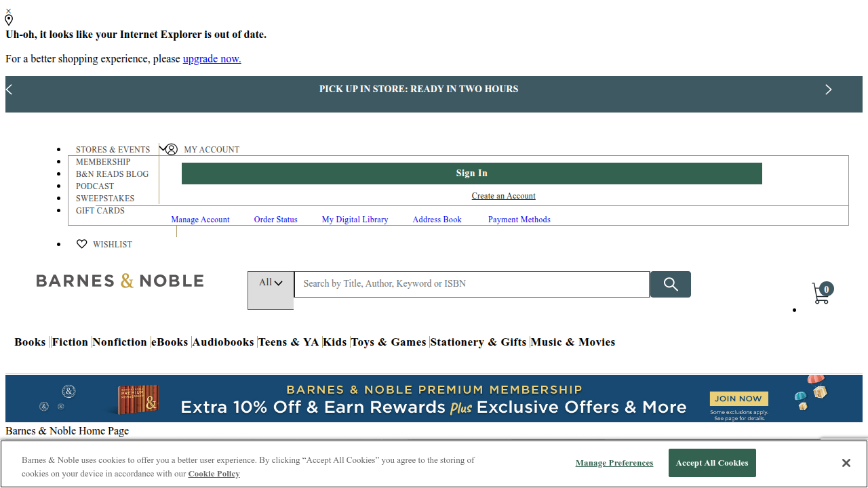868x488 pixels.
Task: Open the Toys & Games navigation tab
Action: point(389,342)
